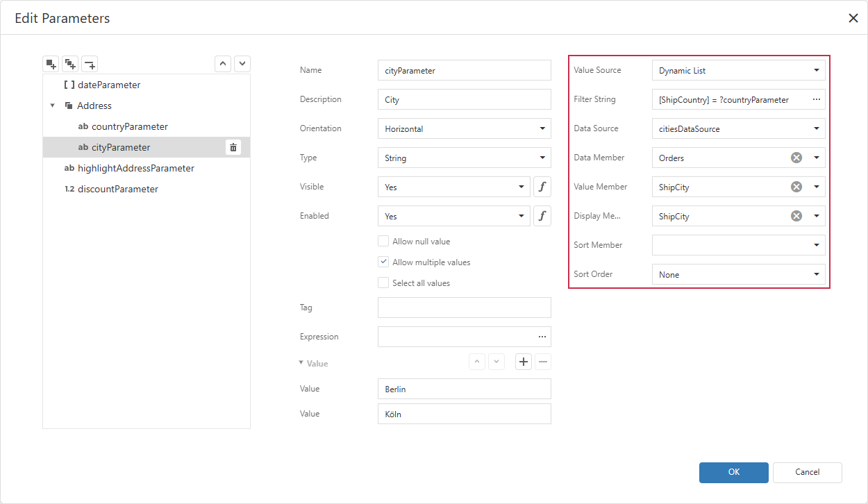Open the Enabled expression editor
The width and height of the screenshot is (868, 504).
542,216
